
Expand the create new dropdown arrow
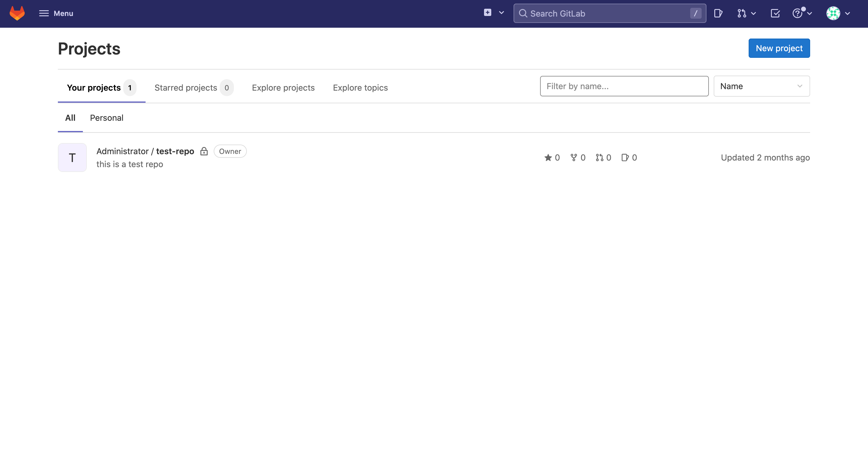click(502, 13)
